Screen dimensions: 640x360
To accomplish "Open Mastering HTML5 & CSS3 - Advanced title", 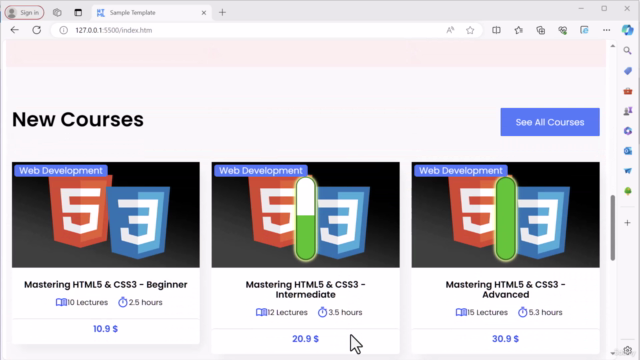I will 505,289.
